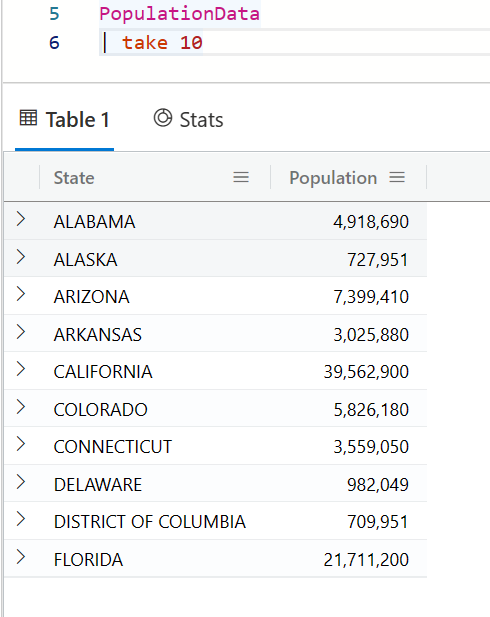Image resolution: width=490 pixels, height=617 pixels.
Task: Click population value 4,918,690
Action: (371, 222)
